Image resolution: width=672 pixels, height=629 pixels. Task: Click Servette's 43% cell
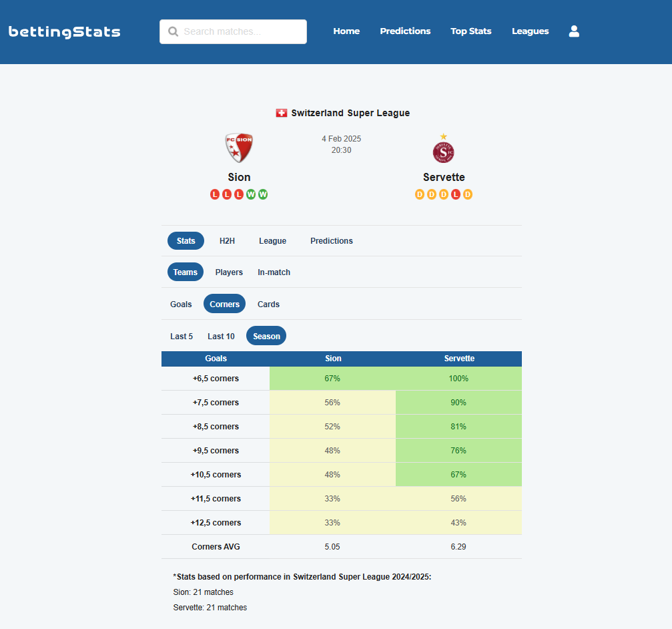pyautogui.click(x=458, y=523)
